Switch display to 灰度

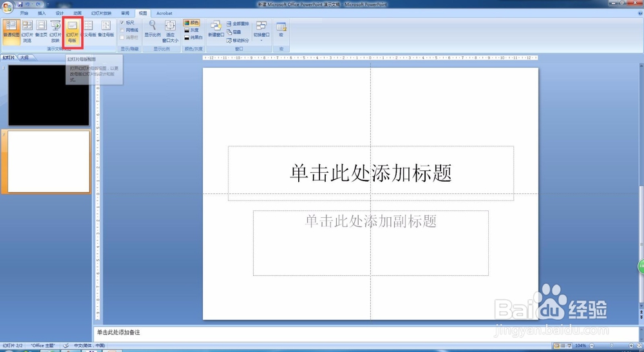point(192,30)
